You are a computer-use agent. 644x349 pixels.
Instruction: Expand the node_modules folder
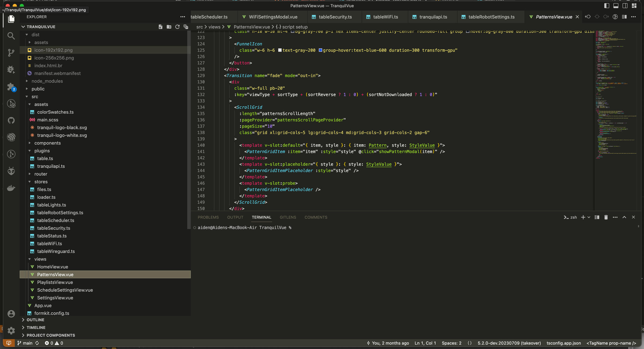pyautogui.click(x=47, y=81)
